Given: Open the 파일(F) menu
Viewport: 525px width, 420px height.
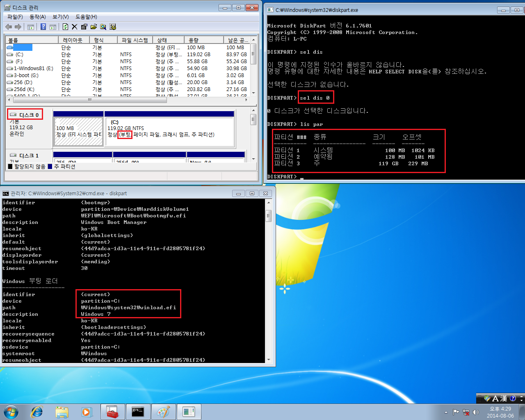Looking at the screenshot, I should pyautogui.click(x=15, y=17).
